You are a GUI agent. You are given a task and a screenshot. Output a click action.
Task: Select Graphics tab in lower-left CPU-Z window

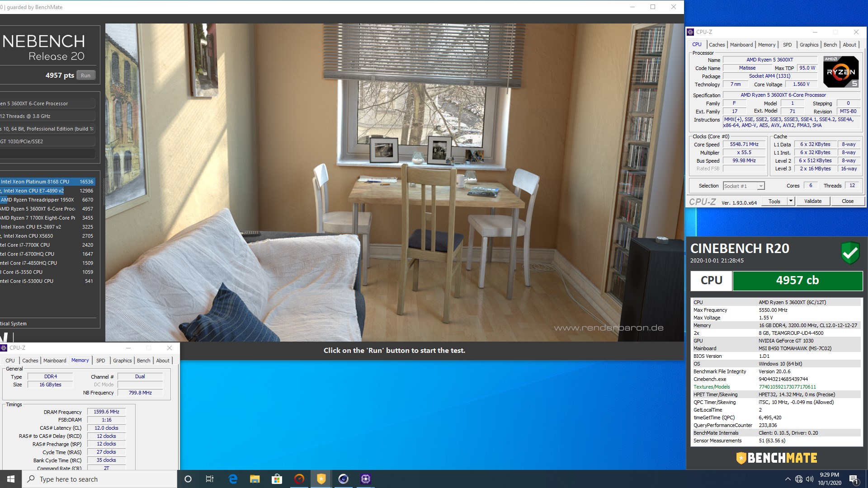click(x=123, y=361)
